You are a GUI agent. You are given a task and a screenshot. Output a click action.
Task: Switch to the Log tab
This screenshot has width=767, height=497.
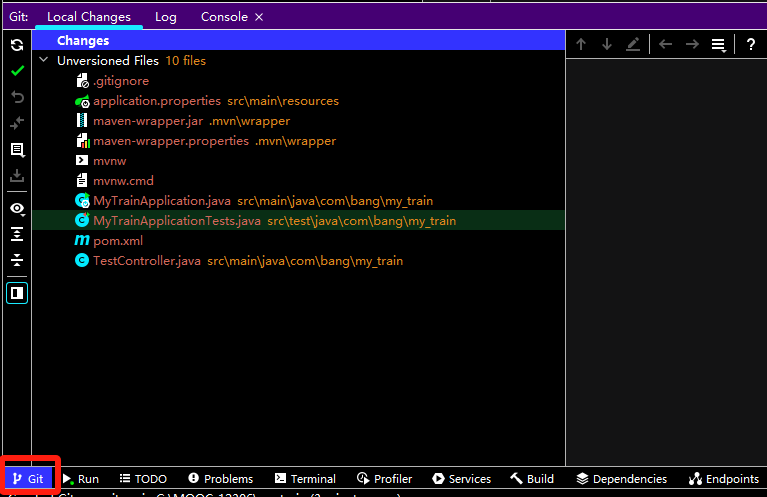point(166,17)
